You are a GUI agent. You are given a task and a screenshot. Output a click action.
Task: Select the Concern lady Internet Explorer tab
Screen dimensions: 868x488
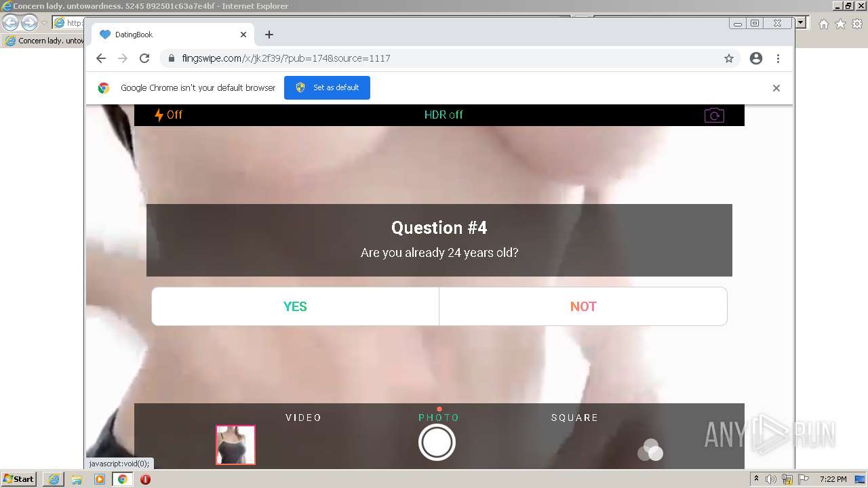(43, 41)
